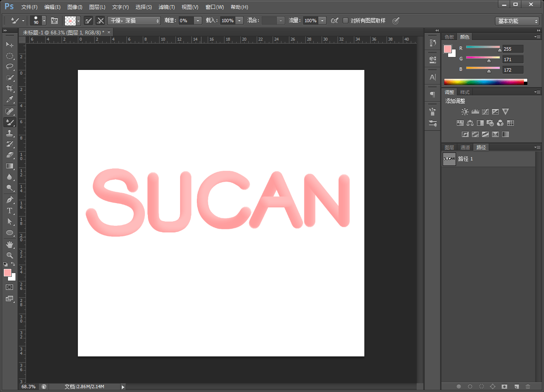
Task: Open the current brush load swatch dropdown
Action: (78, 21)
